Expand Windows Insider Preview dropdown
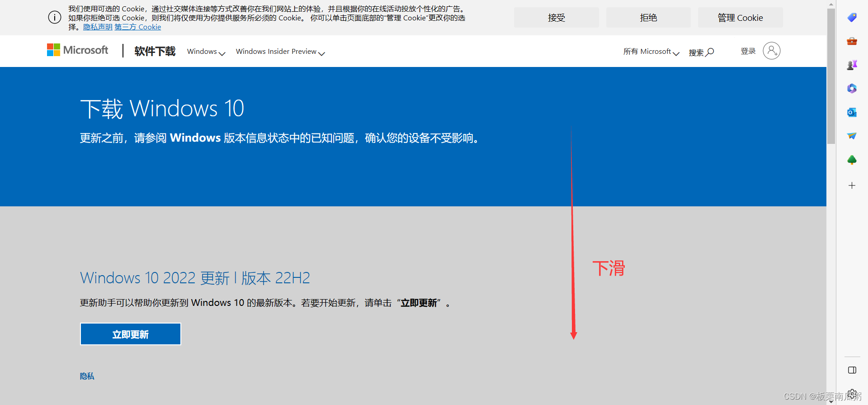 click(x=280, y=52)
